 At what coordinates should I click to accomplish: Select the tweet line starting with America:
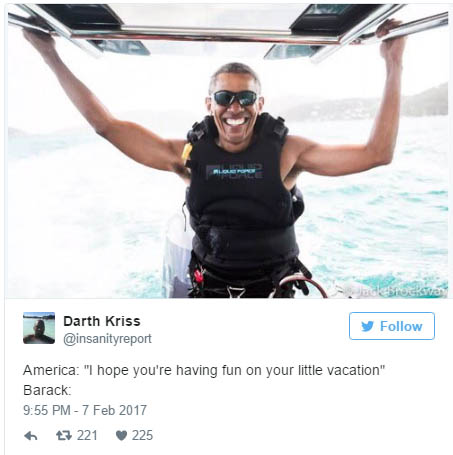(204, 370)
